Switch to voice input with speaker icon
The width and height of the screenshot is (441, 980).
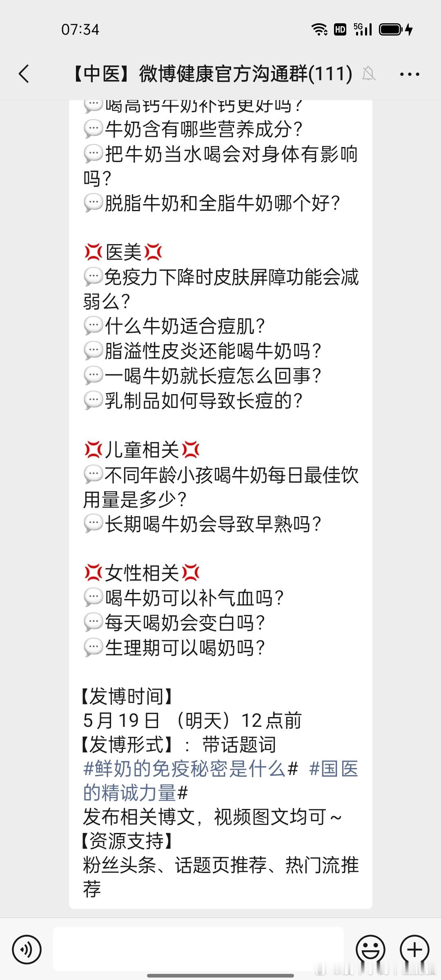click(x=27, y=950)
